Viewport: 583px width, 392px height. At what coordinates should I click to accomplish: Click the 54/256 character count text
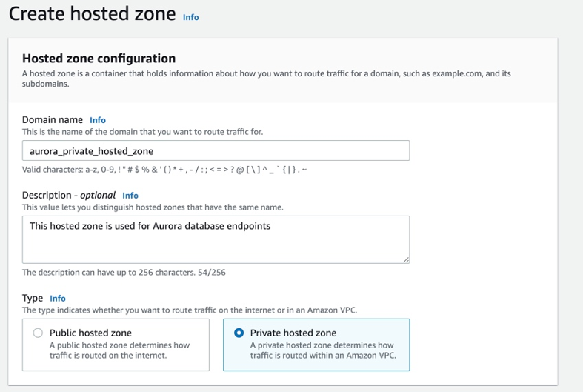212,273
